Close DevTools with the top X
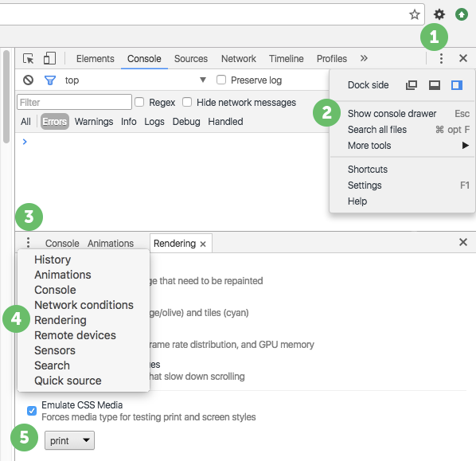The image size is (476, 461). 463,58
